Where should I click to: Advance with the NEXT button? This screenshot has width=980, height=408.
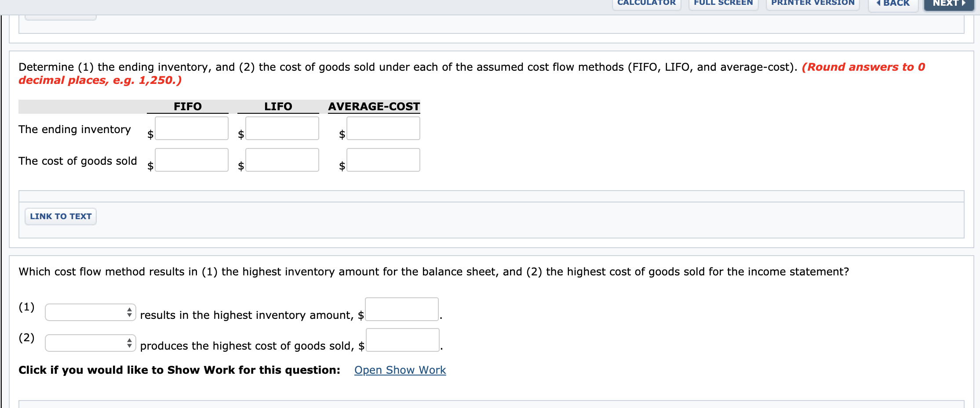[948, 3]
